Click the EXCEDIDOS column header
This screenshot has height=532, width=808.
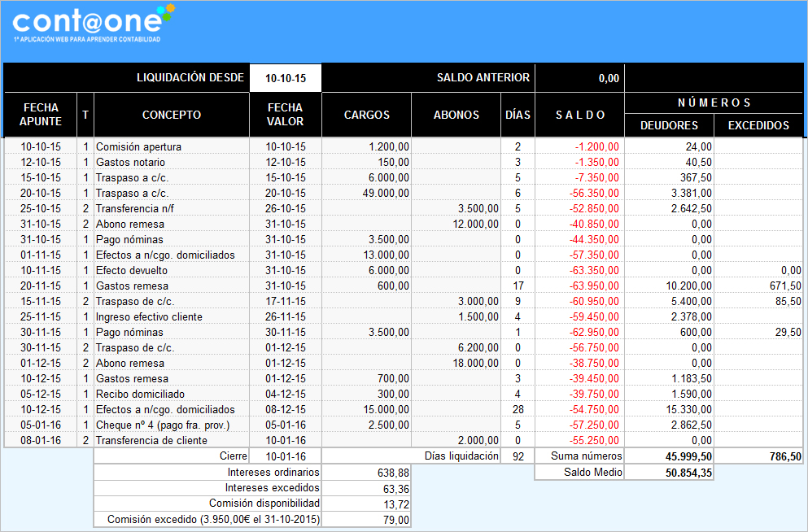pos(758,125)
